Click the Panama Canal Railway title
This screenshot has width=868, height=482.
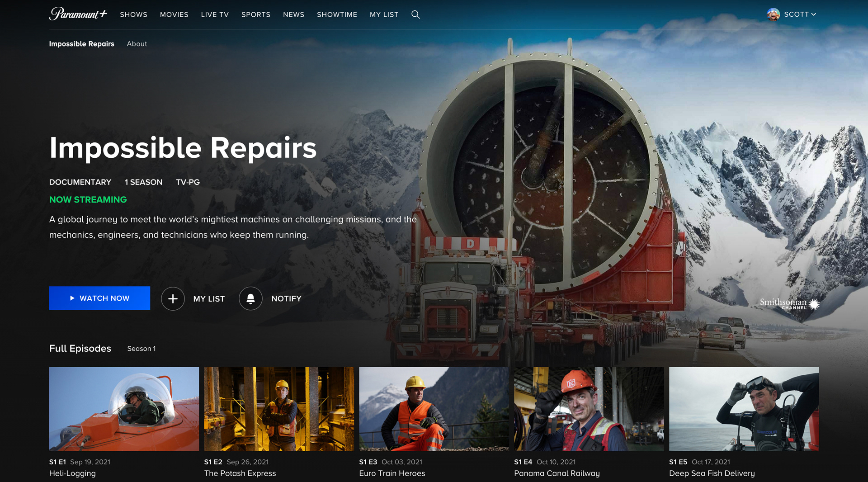pos(557,473)
